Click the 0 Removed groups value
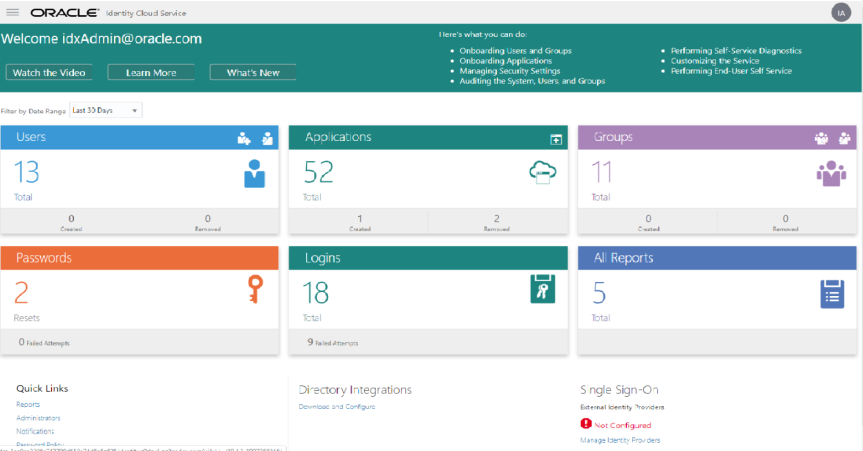 coord(785,219)
